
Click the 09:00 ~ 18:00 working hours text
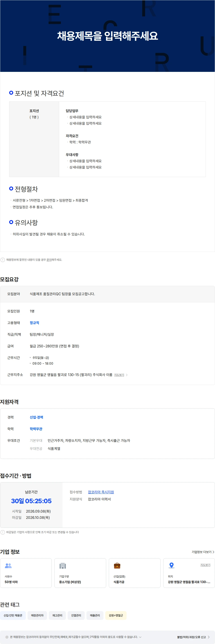pos(43,363)
